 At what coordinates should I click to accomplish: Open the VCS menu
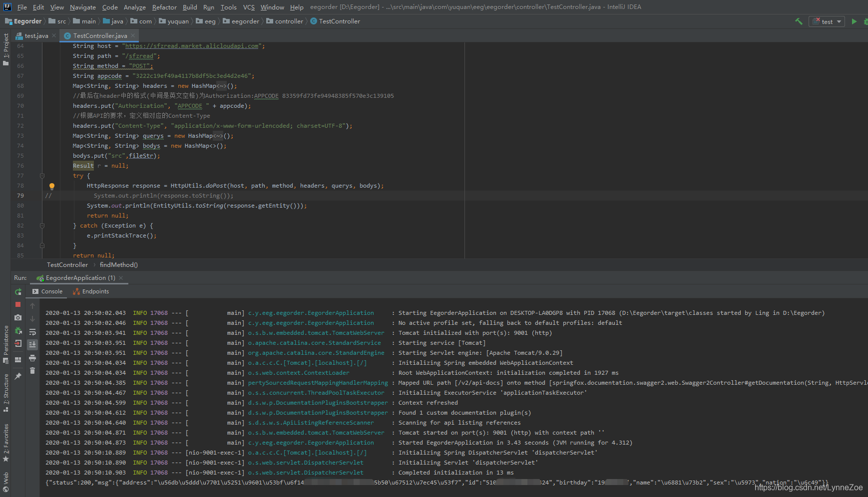(x=249, y=7)
